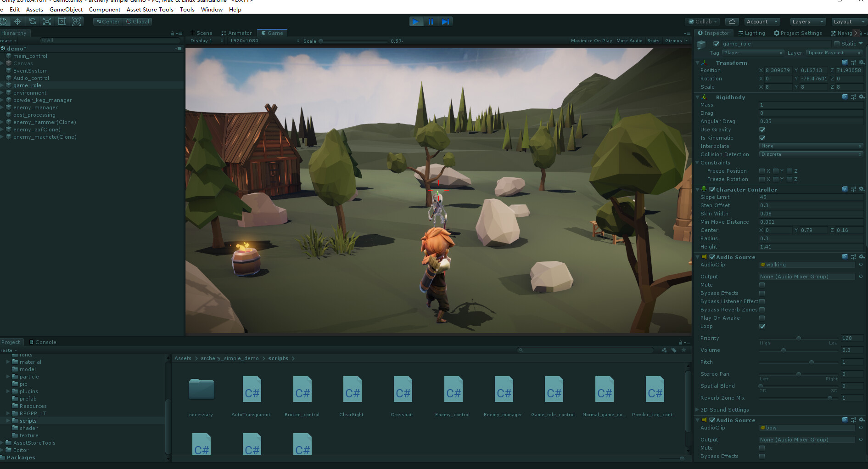The width and height of the screenshot is (868, 469).
Task: Activate the Rect transform tool
Action: point(62,22)
